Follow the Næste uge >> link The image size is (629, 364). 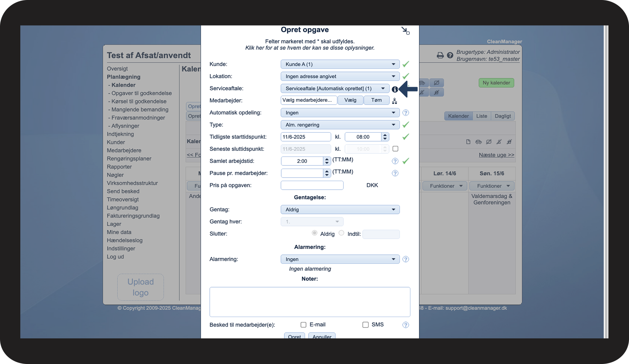pyautogui.click(x=497, y=155)
